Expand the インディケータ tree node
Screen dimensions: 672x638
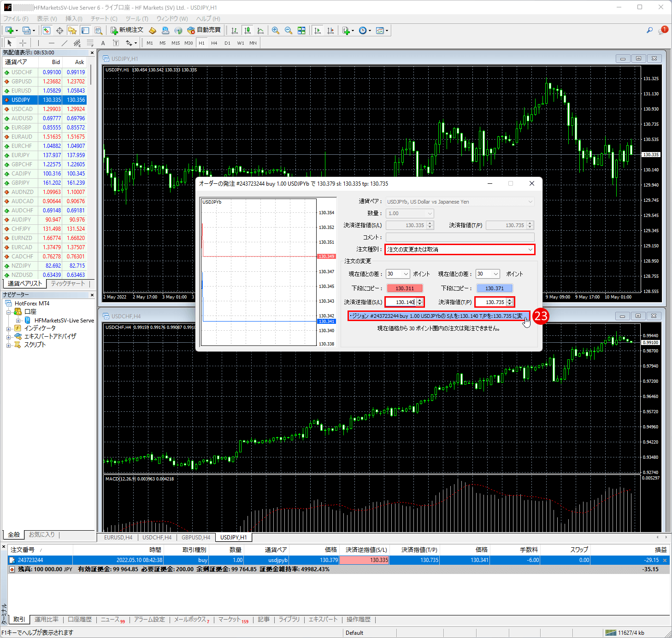pos(8,328)
